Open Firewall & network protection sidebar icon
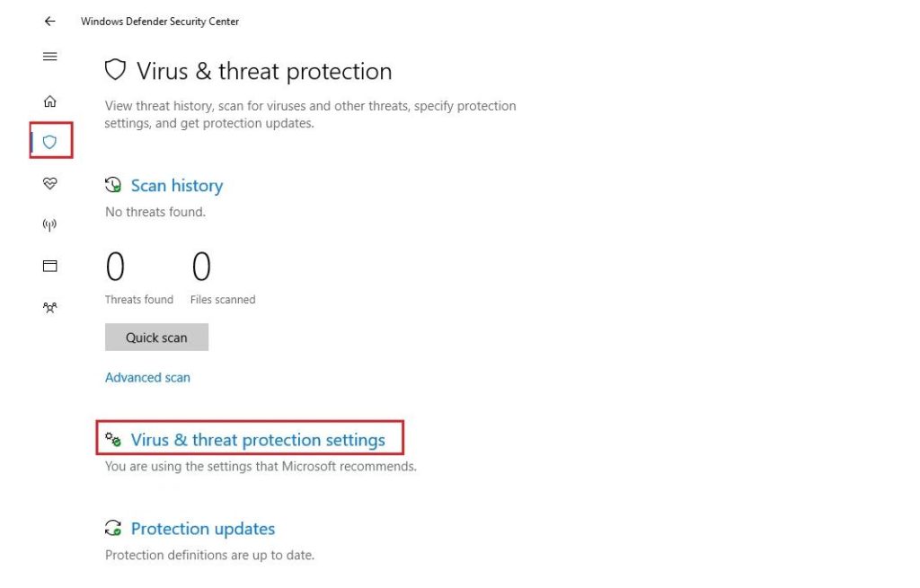The image size is (920, 588). (50, 224)
